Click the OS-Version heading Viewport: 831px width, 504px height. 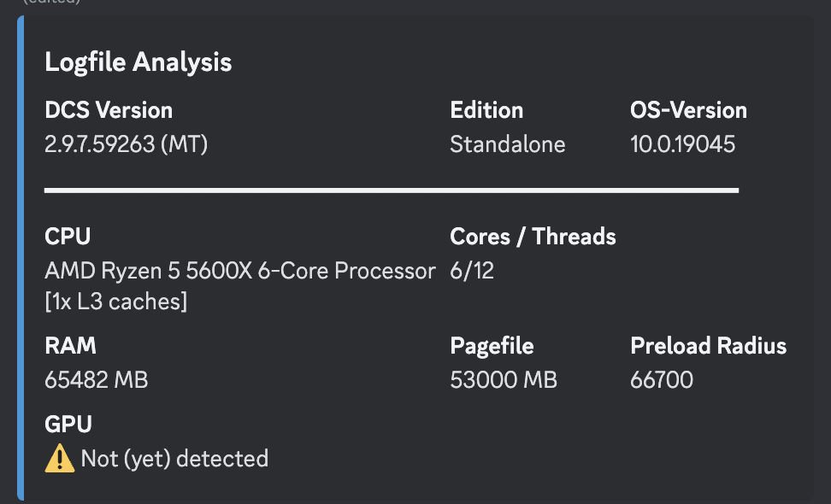point(688,110)
